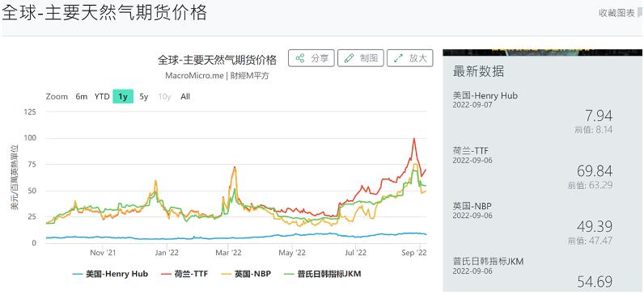The width and height of the screenshot is (644, 294).
Task: Toggle 荷兰-TTF series in legend
Action: (184, 274)
